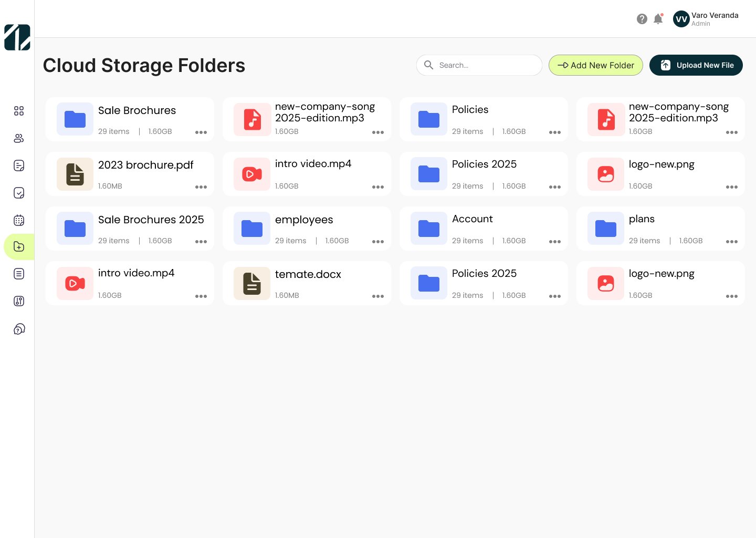Open the support headset icon in sidebar
This screenshot has height=538, width=756.
click(19, 329)
